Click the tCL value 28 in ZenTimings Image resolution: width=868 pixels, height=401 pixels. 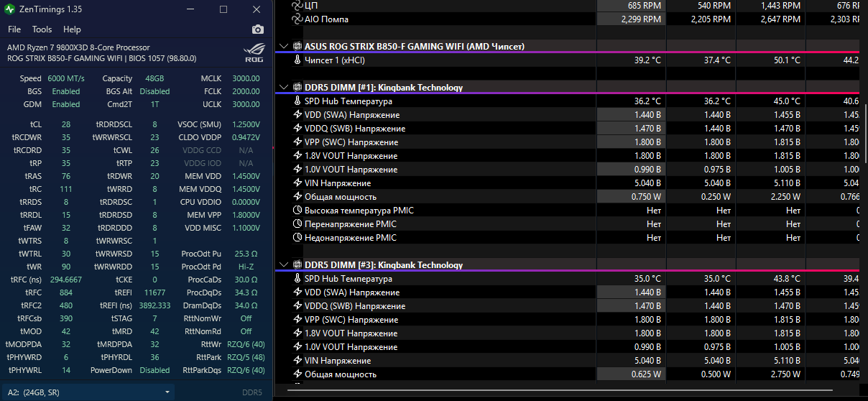coord(66,124)
